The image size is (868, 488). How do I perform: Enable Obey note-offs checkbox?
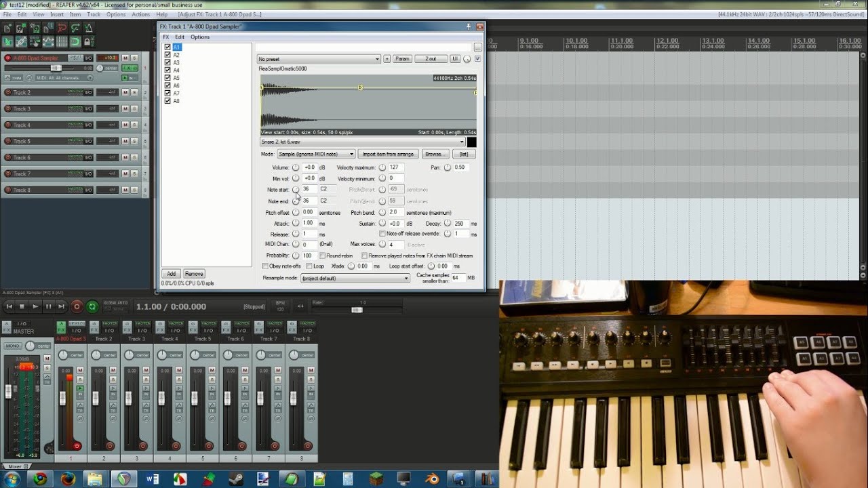(x=266, y=266)
